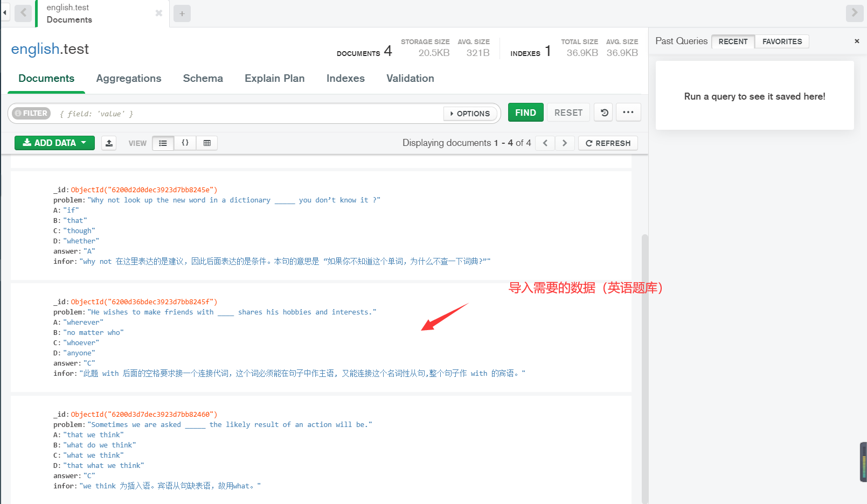The width and height of the screenshot is (867, 504).
Task: Show RECENT past queries
Action: (733, 41)
